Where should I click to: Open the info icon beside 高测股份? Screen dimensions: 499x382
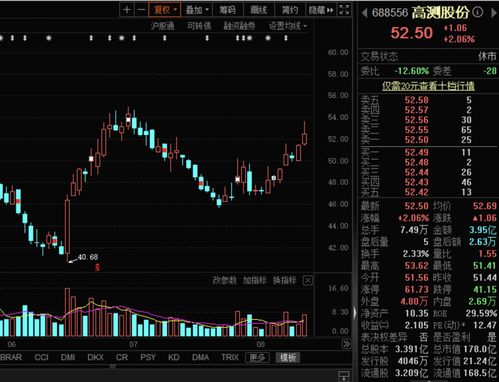(478, 12)
